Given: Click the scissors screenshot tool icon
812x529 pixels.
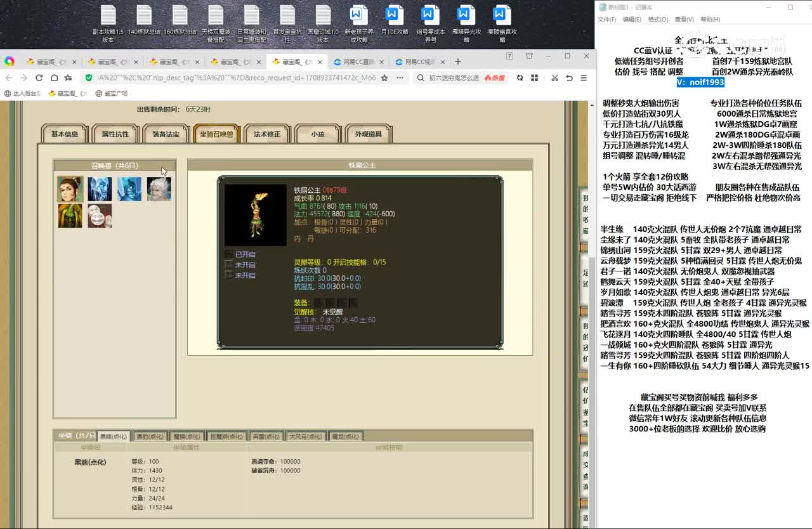Looking at the screenshot, I should click(x=554, y=78).
